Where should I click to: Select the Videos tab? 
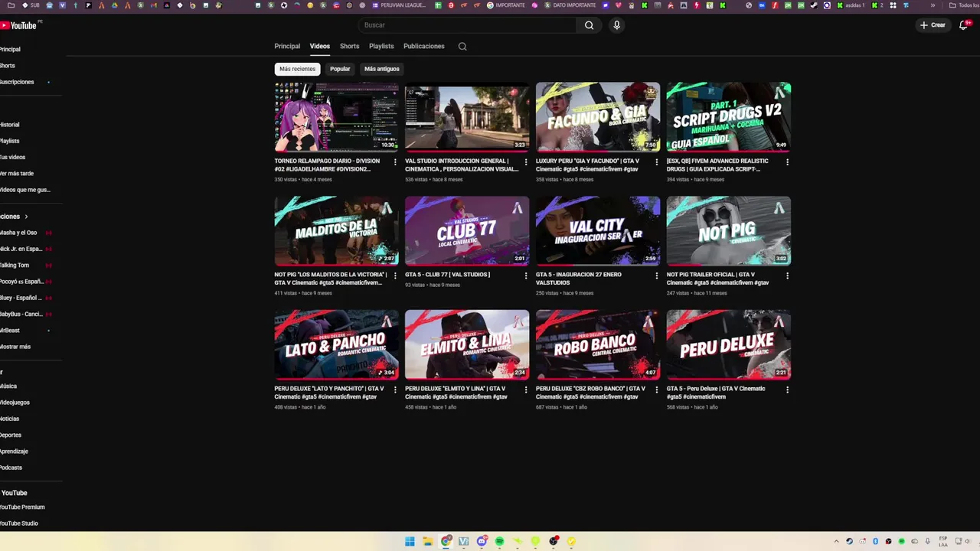320,46
